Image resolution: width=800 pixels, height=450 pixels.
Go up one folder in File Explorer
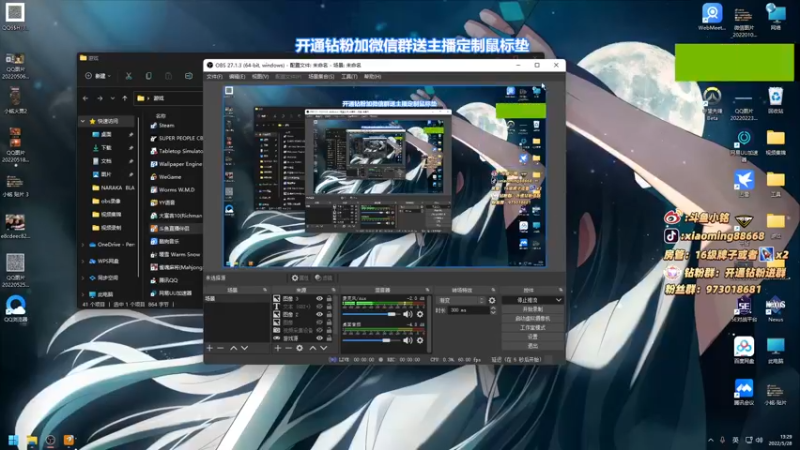click(x=124, y=98)
